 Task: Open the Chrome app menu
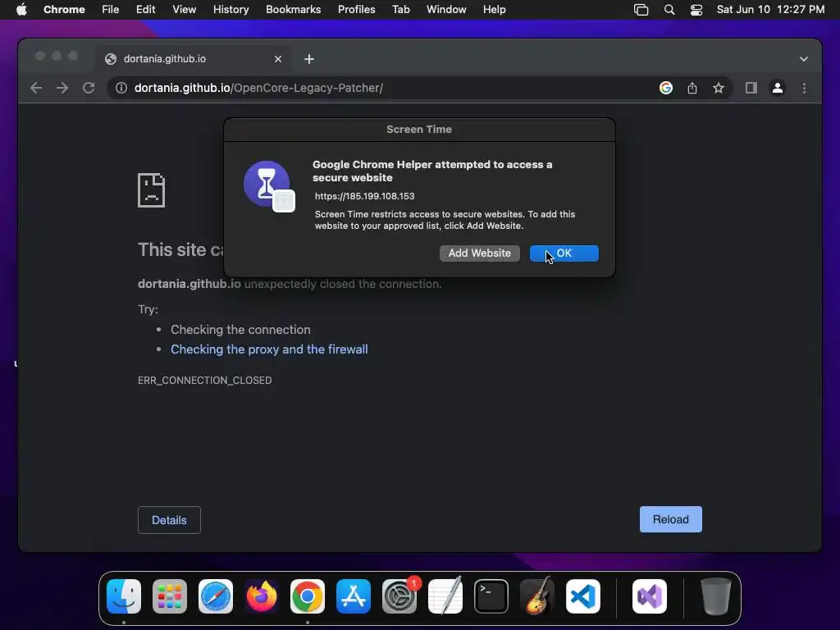64,10
